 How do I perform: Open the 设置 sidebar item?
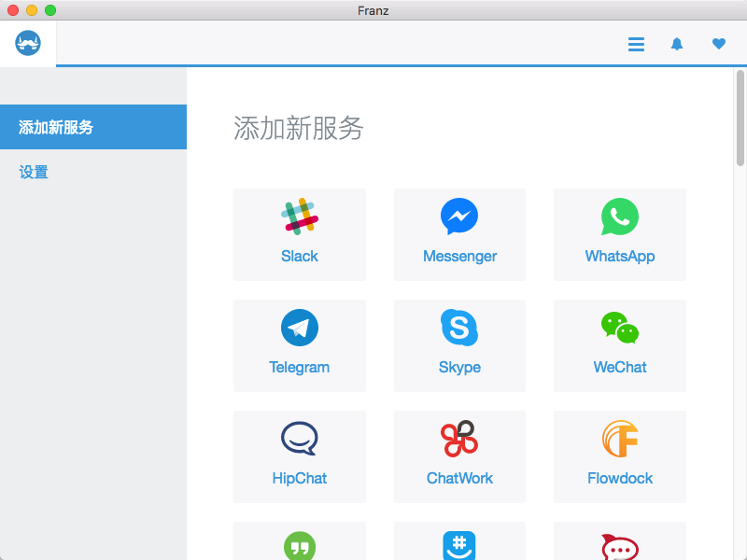pos(34,172)
